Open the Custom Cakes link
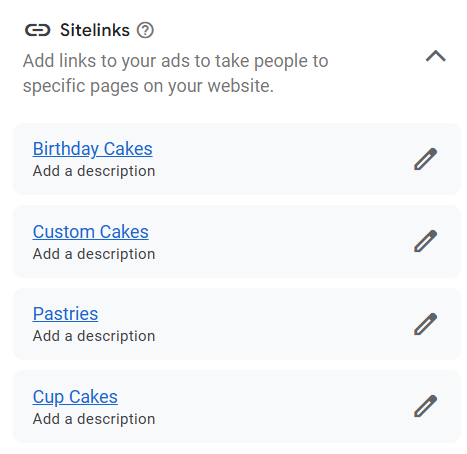 90,231
